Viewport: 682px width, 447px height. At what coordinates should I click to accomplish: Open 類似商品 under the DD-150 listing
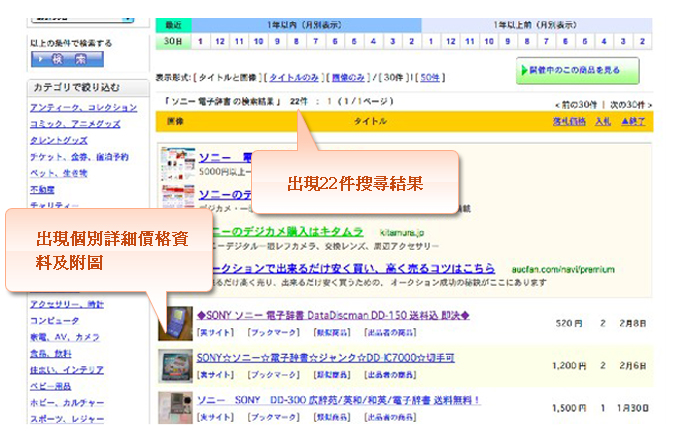332,333
